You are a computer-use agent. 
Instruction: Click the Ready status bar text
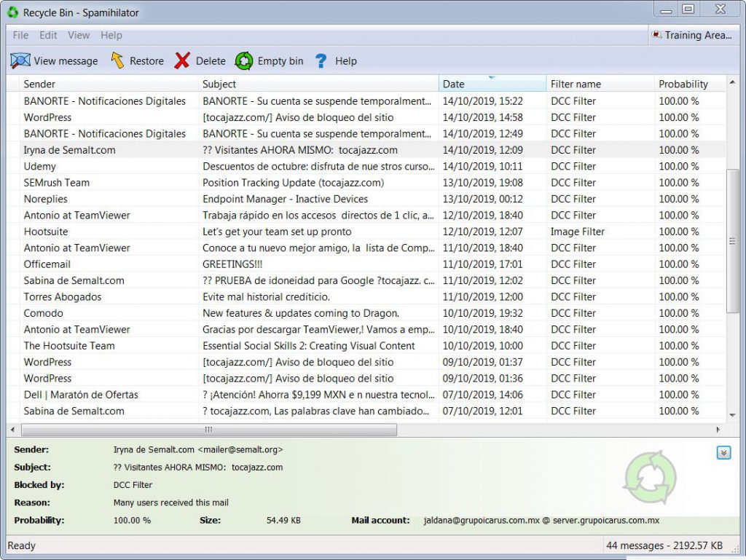21,545
